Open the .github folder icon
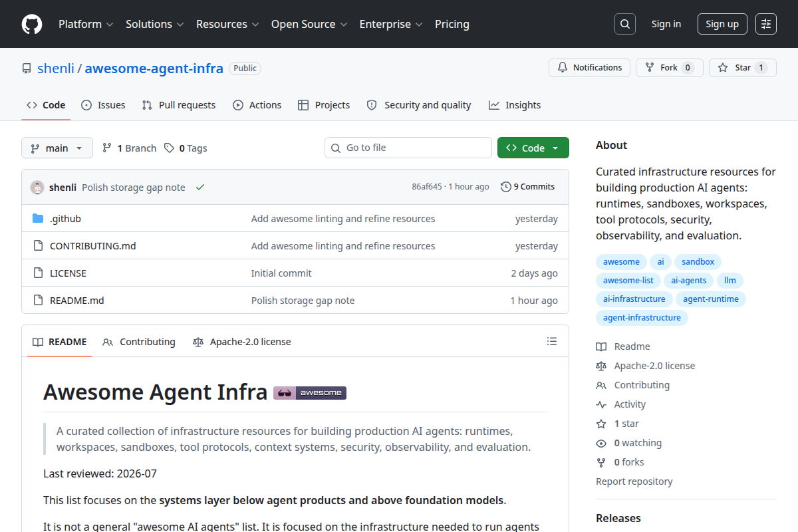The width and height of the screenshot is (798, 532). [38, 219]
